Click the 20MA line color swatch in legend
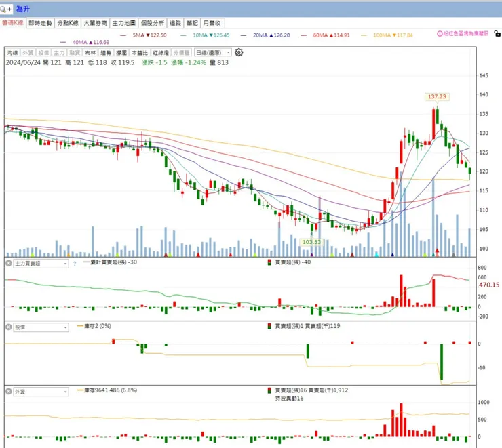Image resolution: width=502 pixels, height=448 pixels. (244, 35)
